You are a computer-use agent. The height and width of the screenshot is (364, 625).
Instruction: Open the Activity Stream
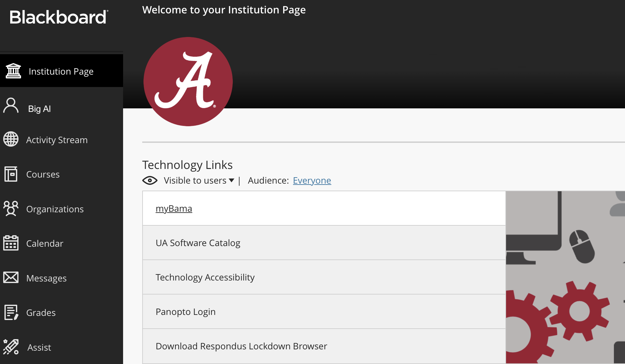57,140
